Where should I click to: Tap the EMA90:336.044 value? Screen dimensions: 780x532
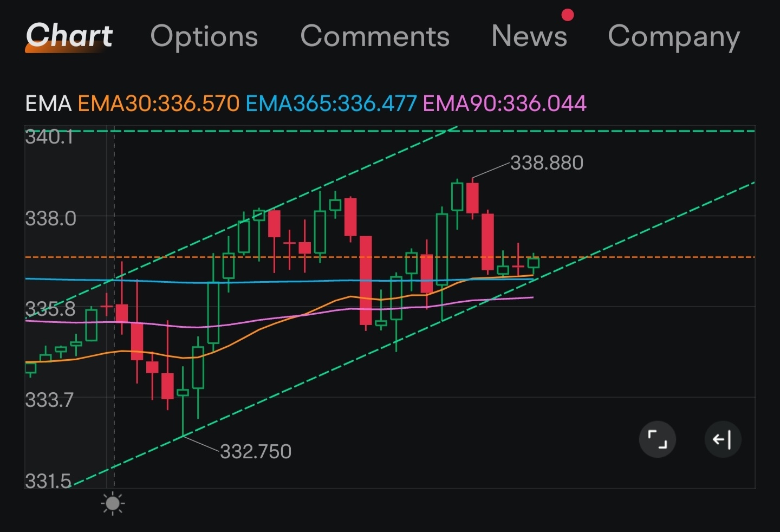coord(504,103)
